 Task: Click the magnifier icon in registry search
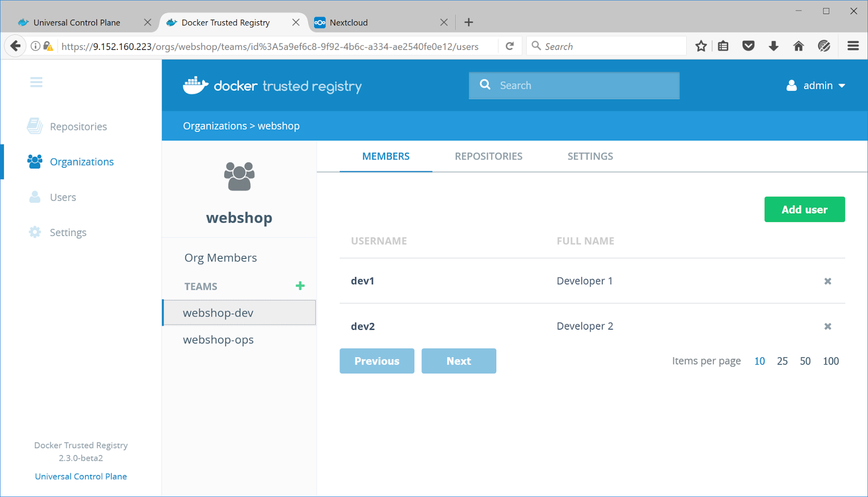[x=485, y=85]
